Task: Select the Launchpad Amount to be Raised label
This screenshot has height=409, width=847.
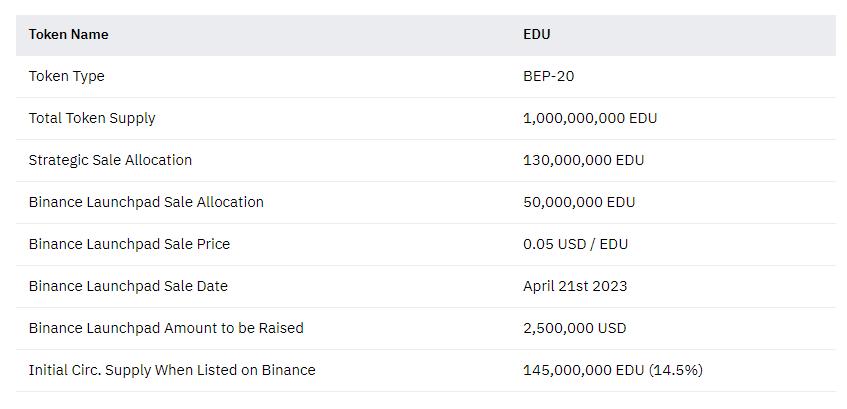Action: pyautogui.click(x=166, y=328)
